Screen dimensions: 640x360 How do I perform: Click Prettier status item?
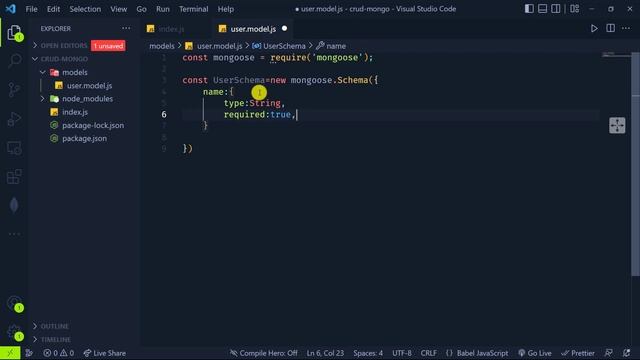pyautogui.click(x=578, y=353)
